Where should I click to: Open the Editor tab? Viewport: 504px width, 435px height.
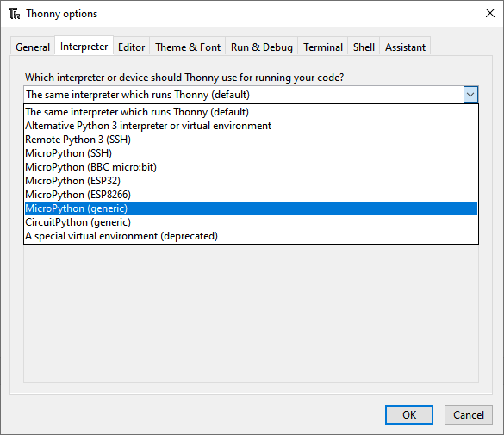131,47
